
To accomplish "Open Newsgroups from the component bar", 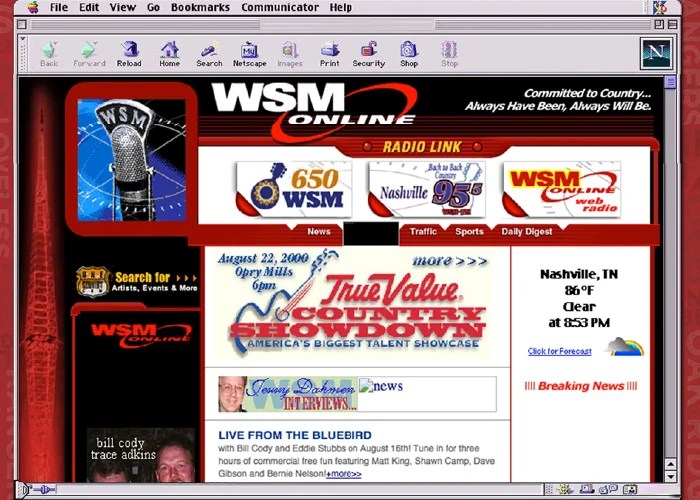I will (609, 489).
